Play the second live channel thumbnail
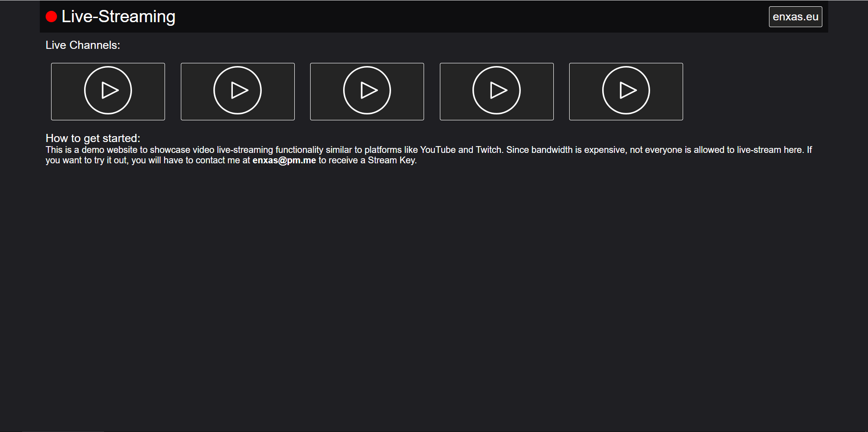This screenshot has width=868, height=432. [x=238, y=91]
